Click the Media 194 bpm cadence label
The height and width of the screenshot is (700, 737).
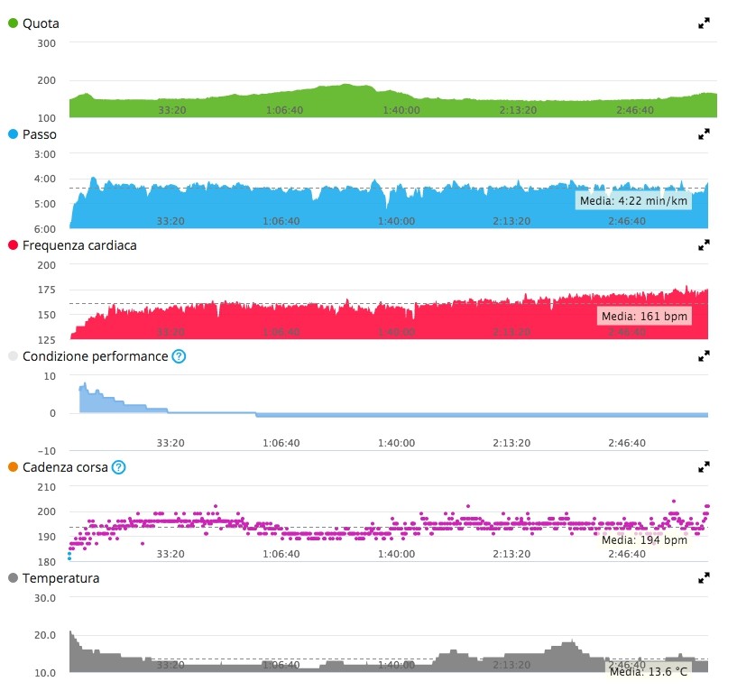click(644, 539)
